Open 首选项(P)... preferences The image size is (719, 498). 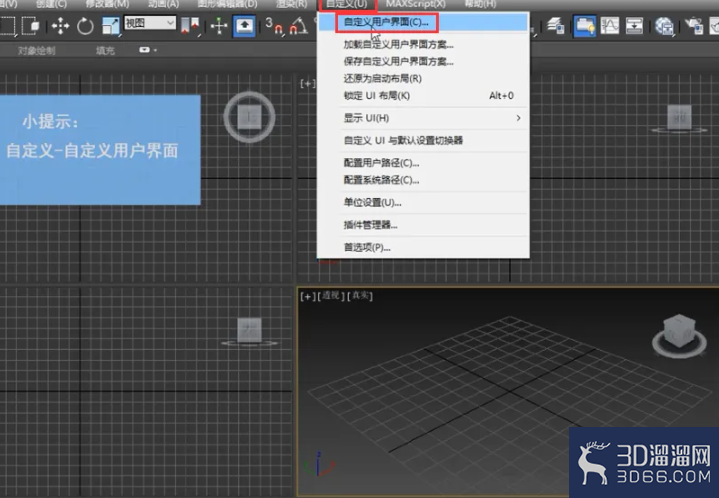[x=423, y=247]
